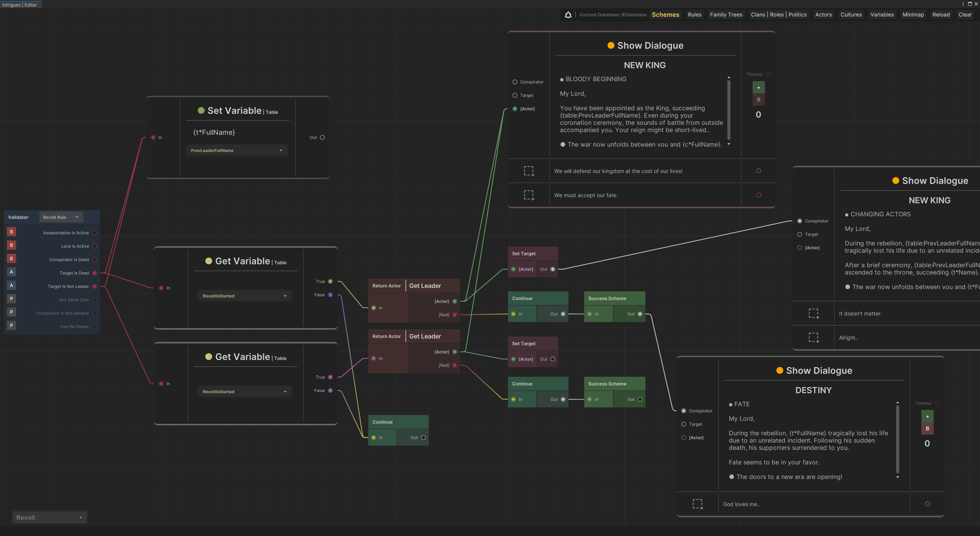Viewport: 980px width, 536px height.
Task: Expand the Revolt scheme selector dropdown
Action: [49, 518]
